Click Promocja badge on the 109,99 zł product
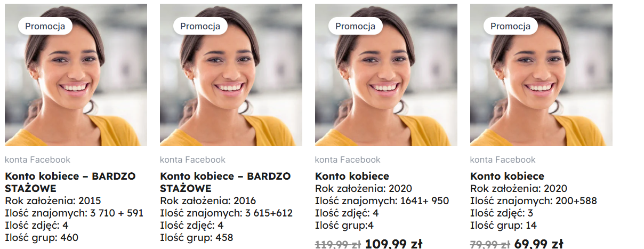 [x=356, y=26]
